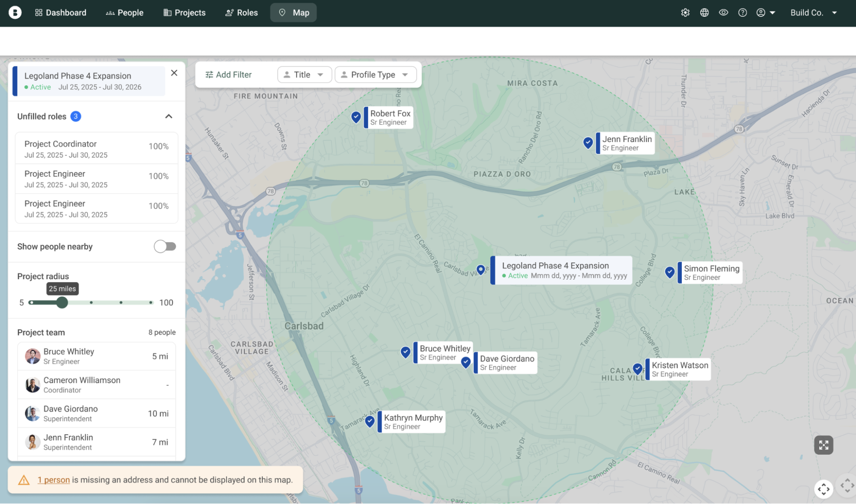Click the map pan control icon

pyautogui.click(x=823, y=489)
